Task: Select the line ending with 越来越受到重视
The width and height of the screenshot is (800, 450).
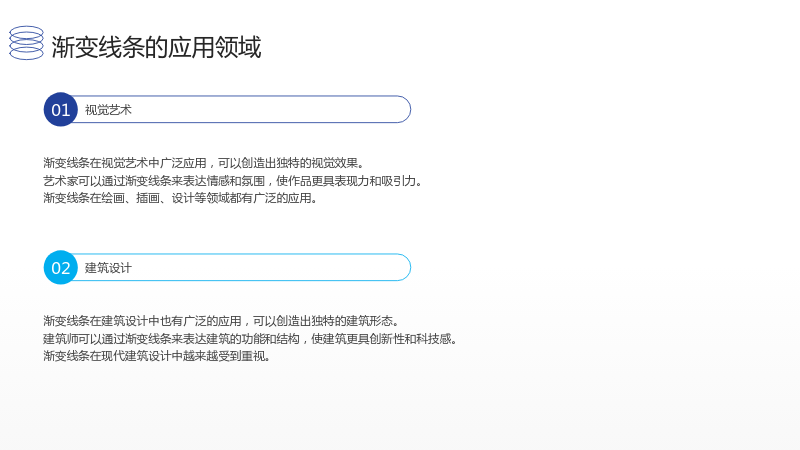Action: pyautogui.click(x=157, y=356)
